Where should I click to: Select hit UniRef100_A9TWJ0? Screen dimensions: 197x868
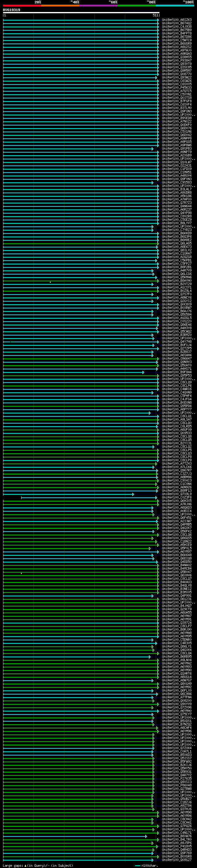pos(177,50)
